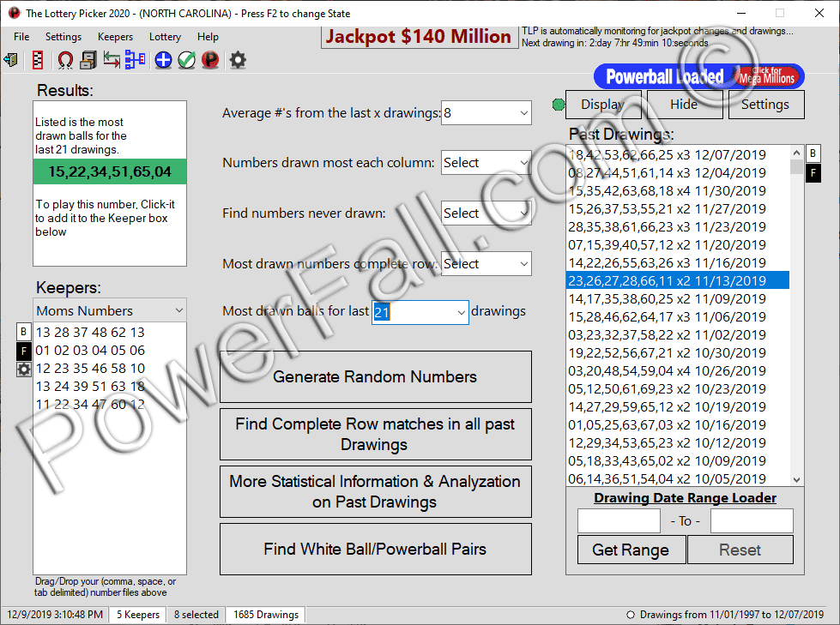This screenshot has width=840, height=625.
Task: Click the blue plus circle toolbar icon
Action: point(163,60)
